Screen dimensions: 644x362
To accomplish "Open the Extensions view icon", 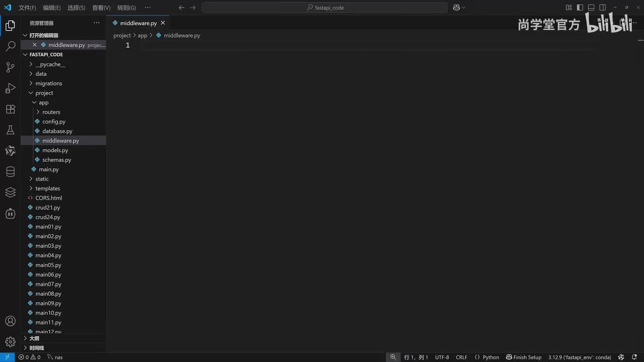I will [10, 109].
